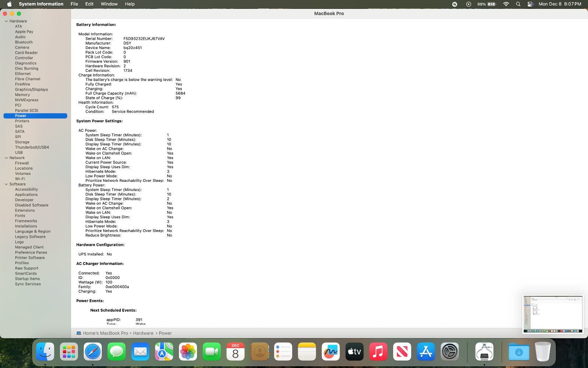Collapse the Software section

coord(6,184)
